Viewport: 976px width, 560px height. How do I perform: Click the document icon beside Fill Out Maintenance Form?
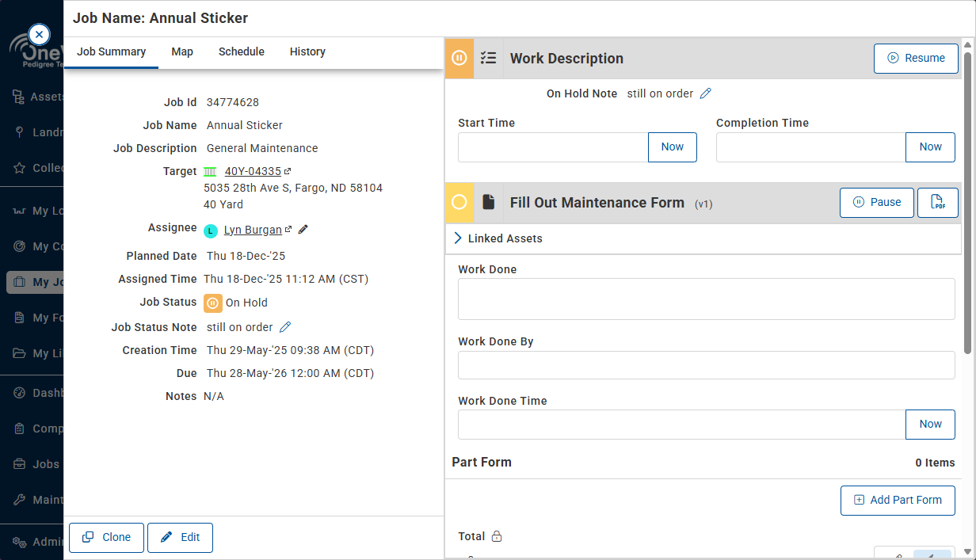point(489,203)
